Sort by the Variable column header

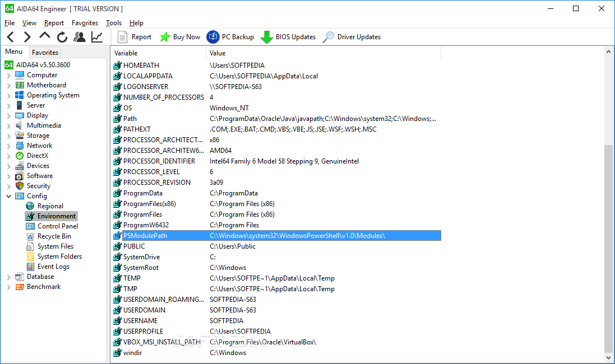click(x=159, y=53)
